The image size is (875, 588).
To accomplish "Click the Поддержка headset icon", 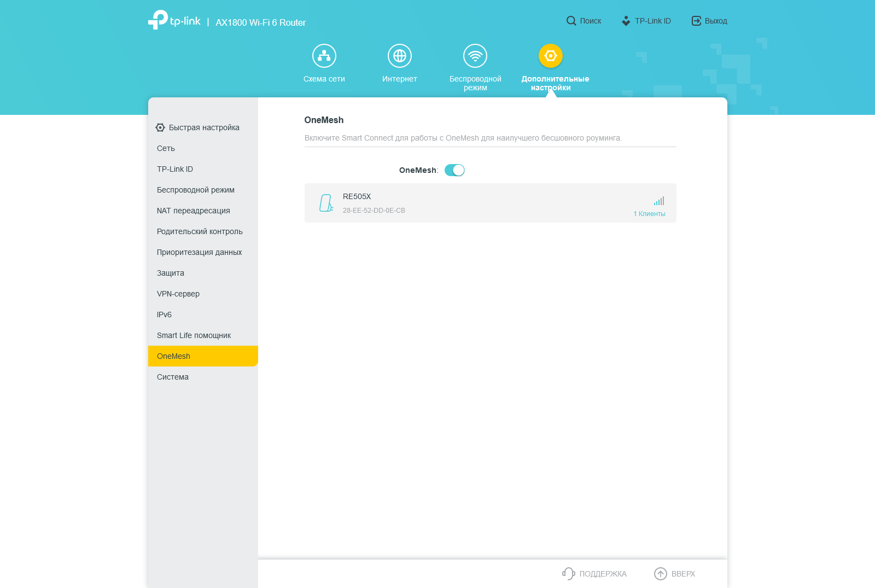I will 569,574.
